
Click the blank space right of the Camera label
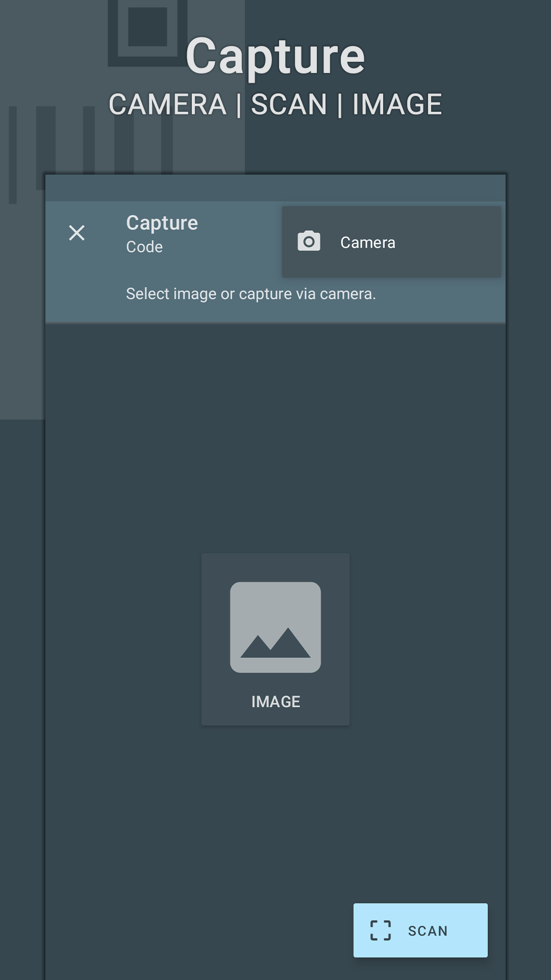click(x=449, y=242)
